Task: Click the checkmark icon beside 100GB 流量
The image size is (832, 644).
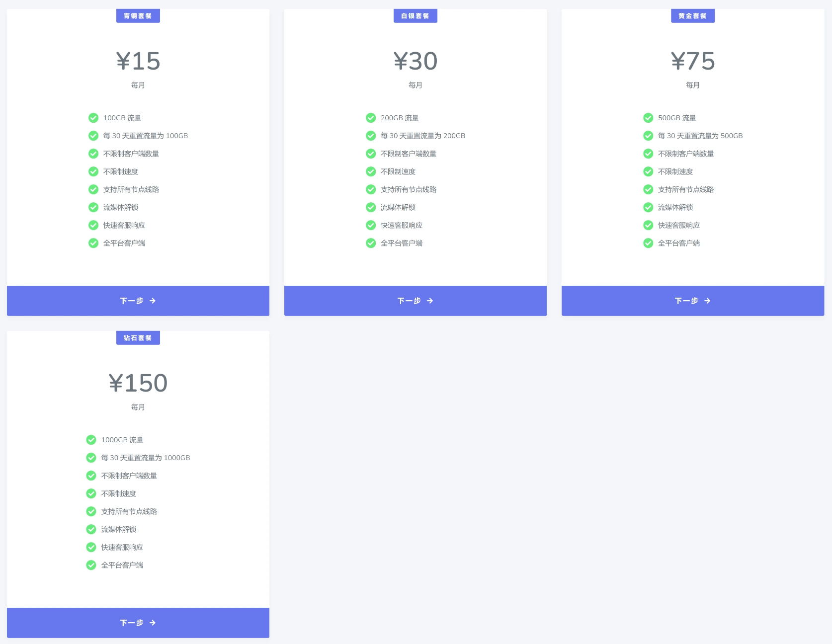Action: coord(93,118)
